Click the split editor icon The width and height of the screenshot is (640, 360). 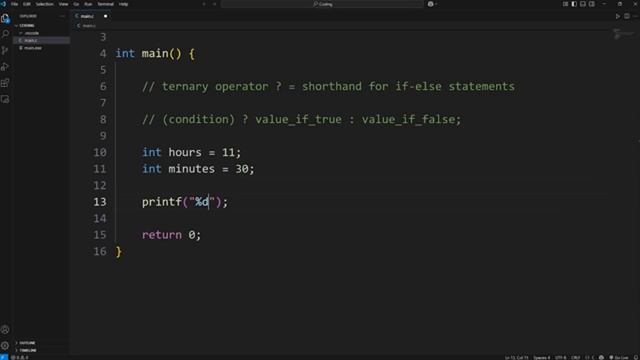(627, 16)
